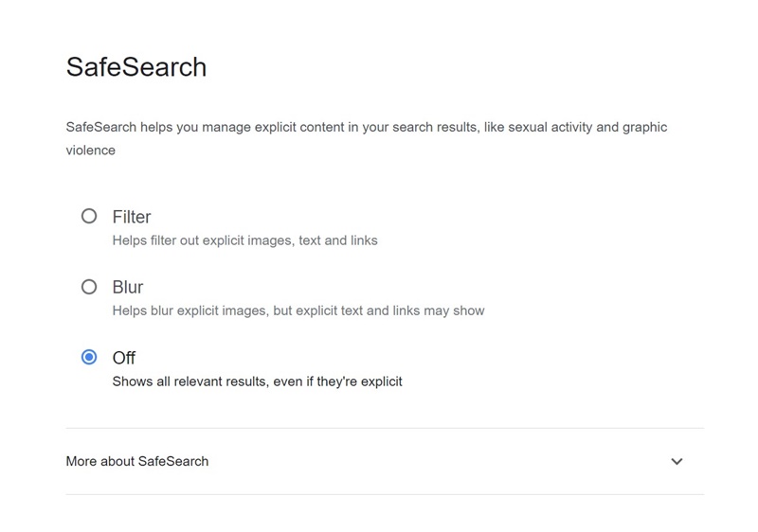
Task: Click the word 'violence' in the intro
Action: [91, 151]
